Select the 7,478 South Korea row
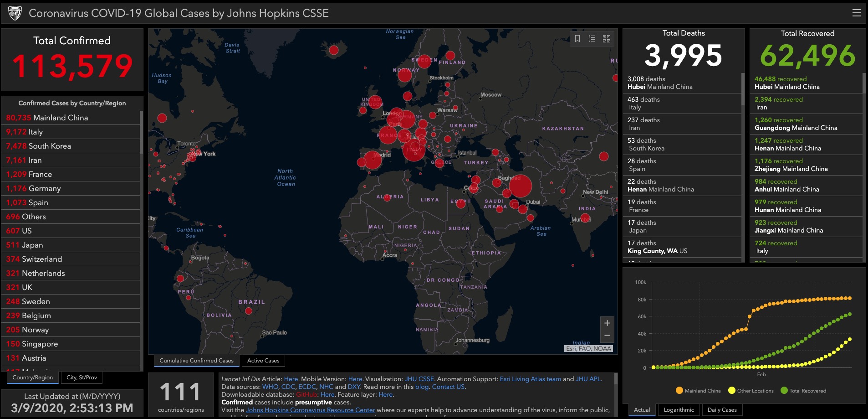Image resolution: width=868 pixels, height=419 pixels. click(71, 146)
